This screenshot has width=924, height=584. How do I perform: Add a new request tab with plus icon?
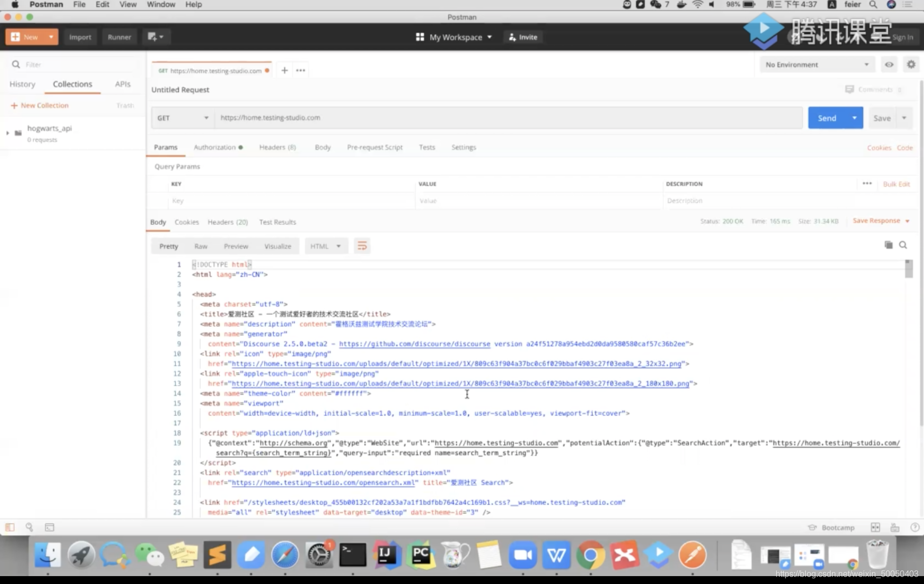click(x=284, y=70)
